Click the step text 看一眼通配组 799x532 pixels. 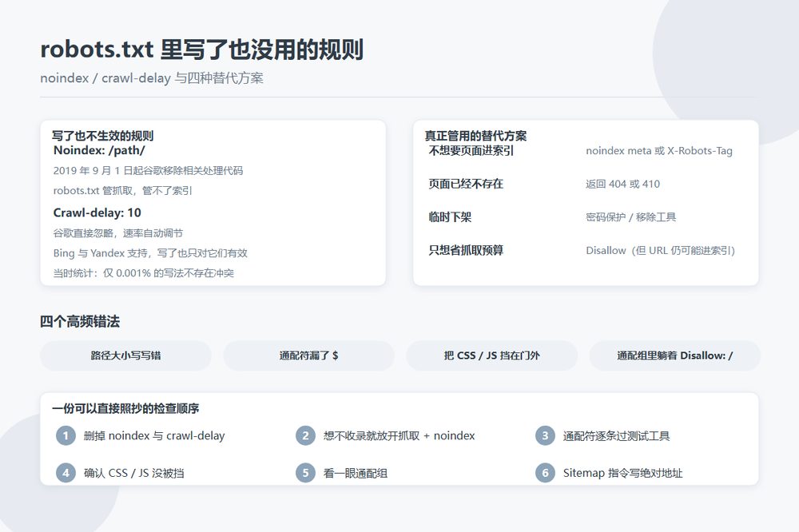tap(356, 473)
